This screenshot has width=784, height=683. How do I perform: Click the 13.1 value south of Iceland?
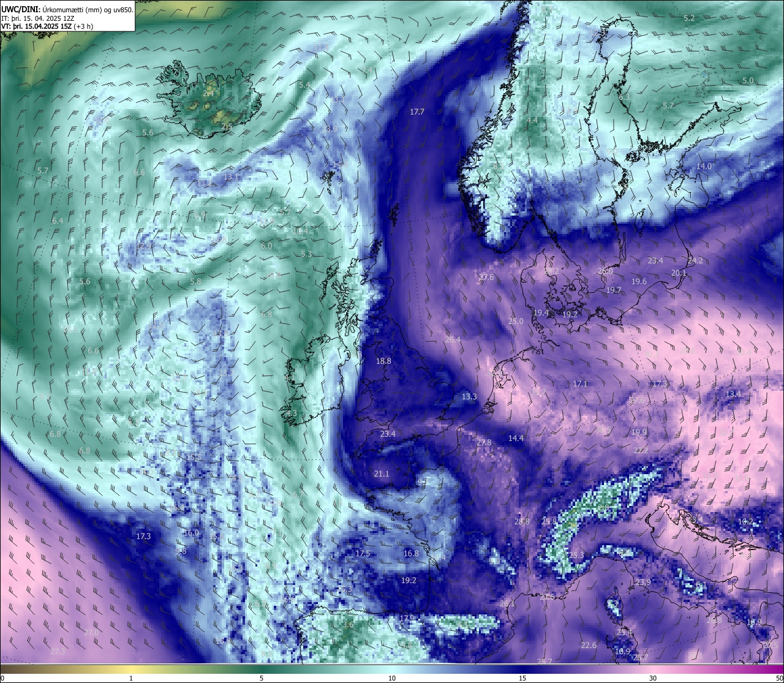(x=231, y=176)
